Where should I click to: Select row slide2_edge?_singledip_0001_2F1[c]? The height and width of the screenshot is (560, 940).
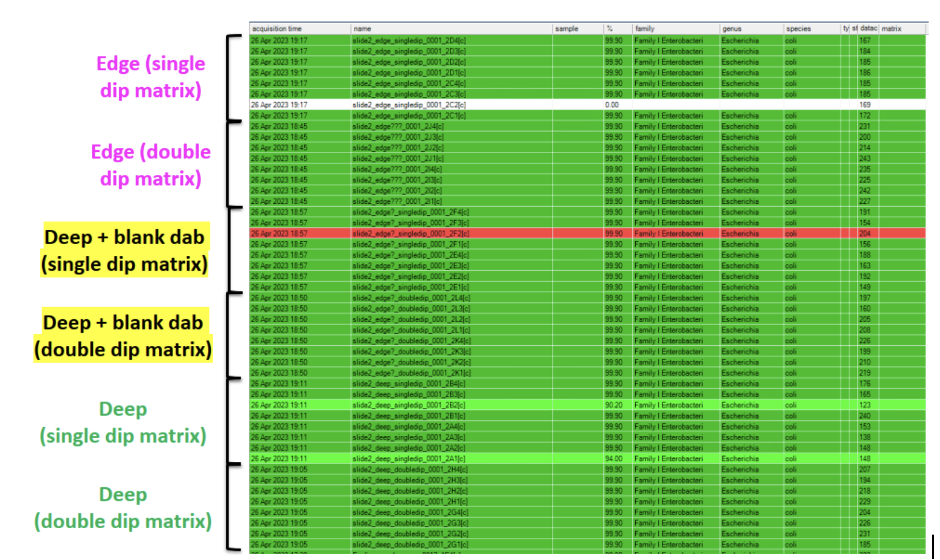click(588, 244)
